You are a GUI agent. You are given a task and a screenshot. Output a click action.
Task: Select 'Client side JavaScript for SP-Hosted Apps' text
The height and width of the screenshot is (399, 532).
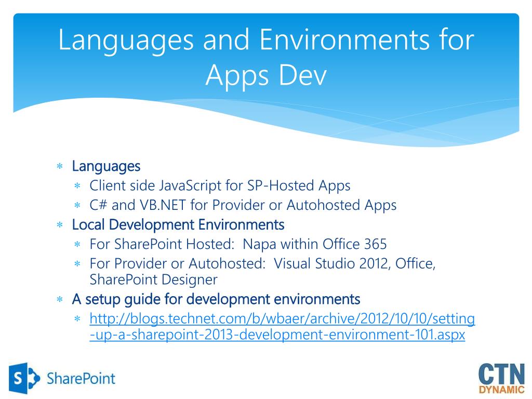[220, 186]
